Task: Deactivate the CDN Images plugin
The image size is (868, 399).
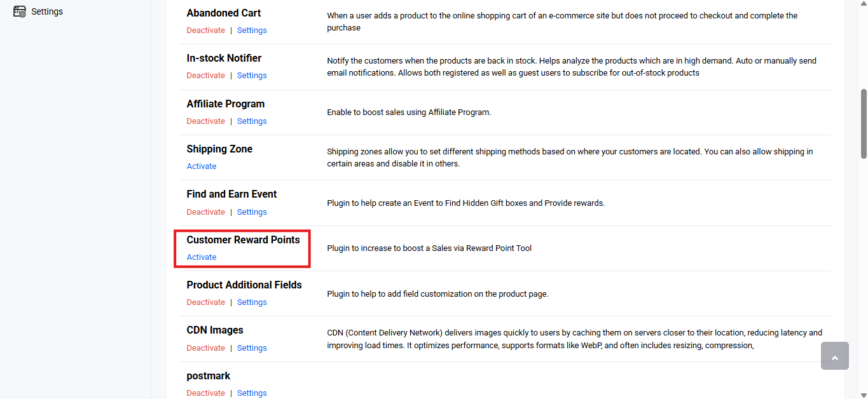Action: pyautogui.click(x=205, y=348)
